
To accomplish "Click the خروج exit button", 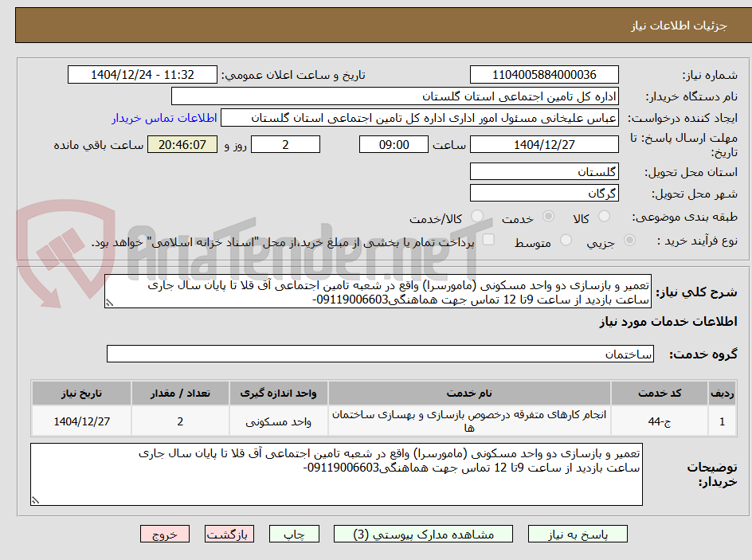I will [x=164, y=534].
